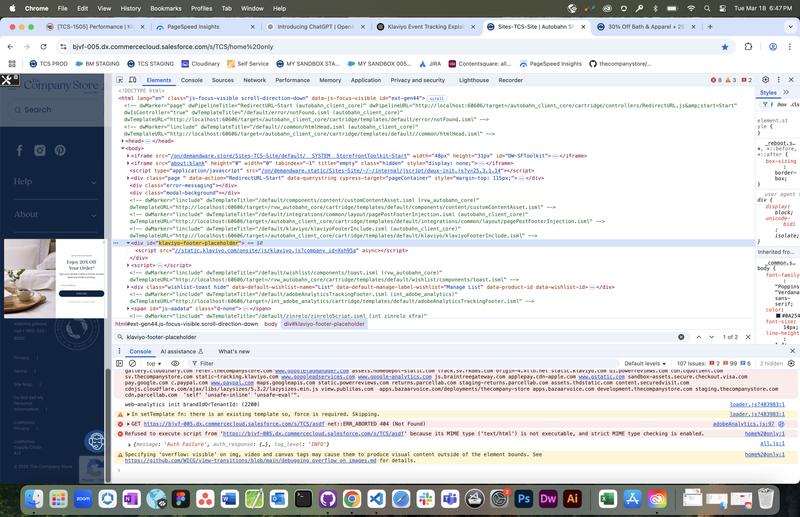Open the Recorder panel tab
800x517 pixels.
click(510, 80)
